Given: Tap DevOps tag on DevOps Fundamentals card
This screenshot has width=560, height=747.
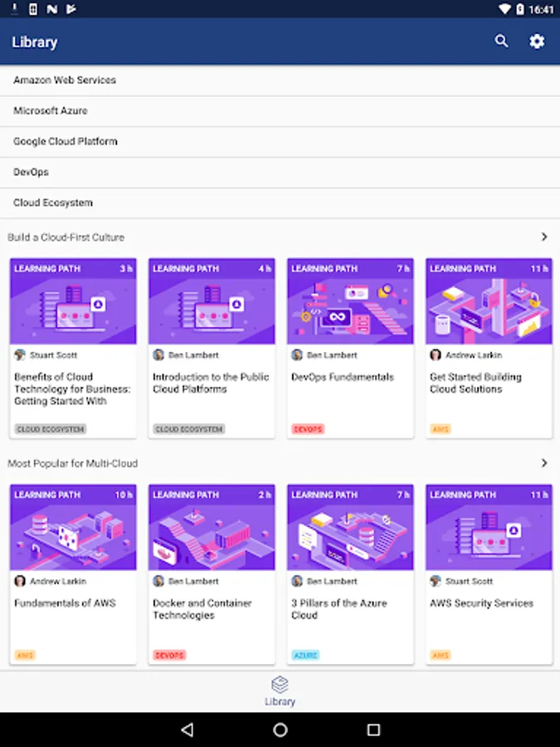Looking at the screenshot, I should point(308,429).
